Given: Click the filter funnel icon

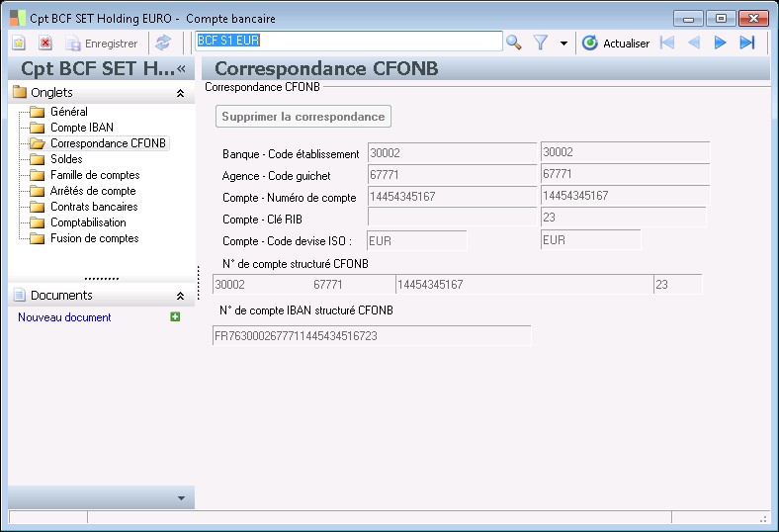Looking at the screenshot, I should 541,43.
